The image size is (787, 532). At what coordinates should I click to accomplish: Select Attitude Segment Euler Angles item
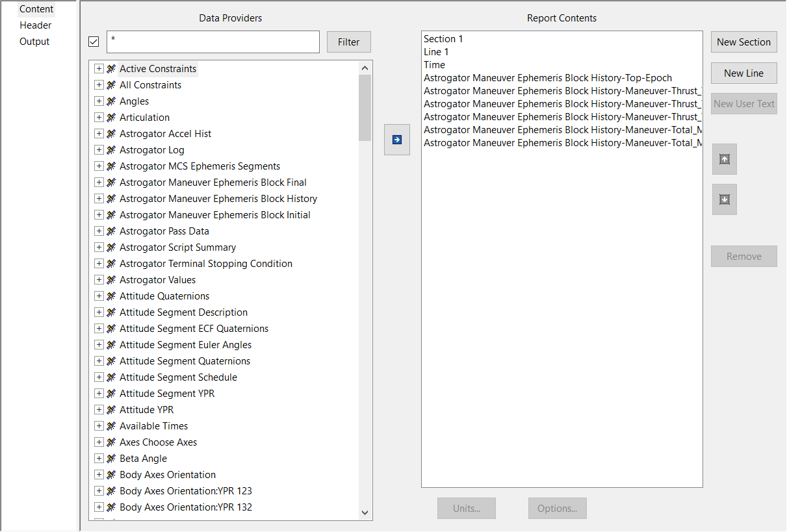[x=185, y=344]
